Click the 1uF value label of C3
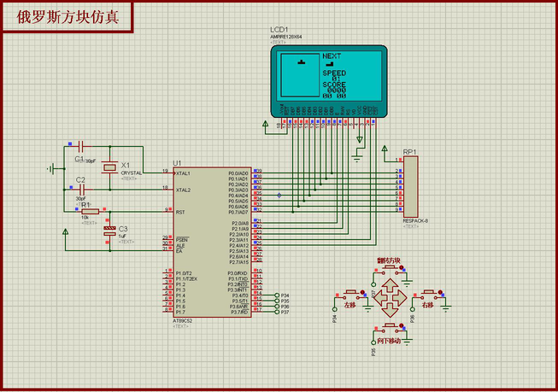This screenshot has height=392, width=558. (x=122, y=237)
